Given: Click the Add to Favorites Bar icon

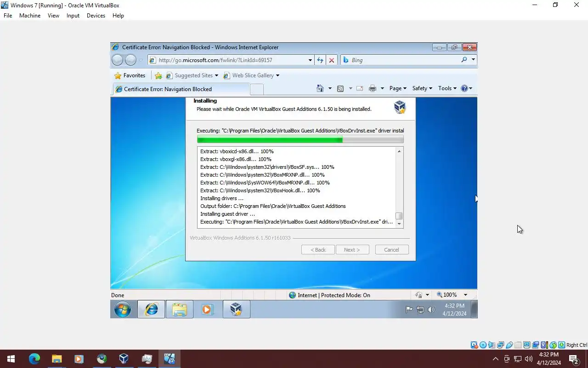Looking at the screenshot, I should coord(158,75).
